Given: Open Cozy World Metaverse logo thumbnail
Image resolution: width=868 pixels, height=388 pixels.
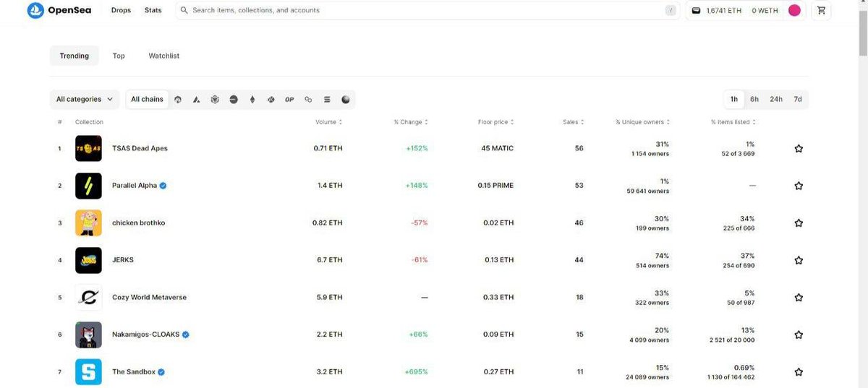Looking at the screenshot, I should (x=88, y=297).
